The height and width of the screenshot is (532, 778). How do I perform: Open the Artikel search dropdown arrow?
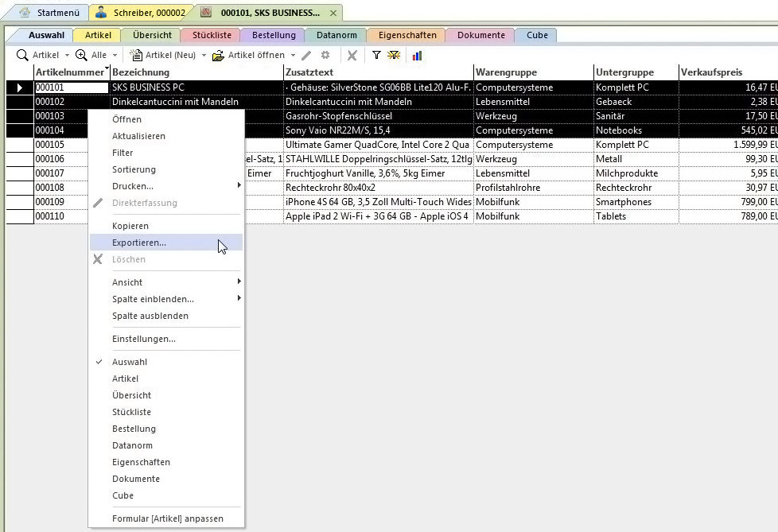(x=67, y=55)
